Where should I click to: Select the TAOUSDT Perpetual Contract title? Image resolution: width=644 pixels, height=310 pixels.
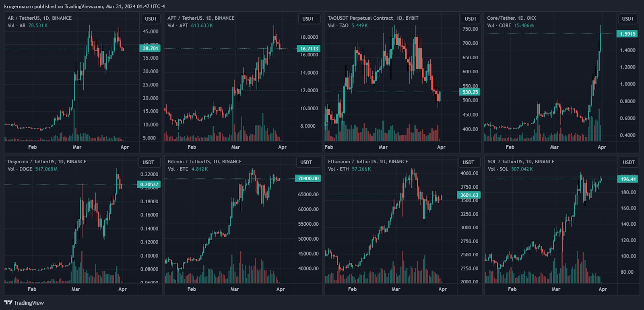(373, 18)
